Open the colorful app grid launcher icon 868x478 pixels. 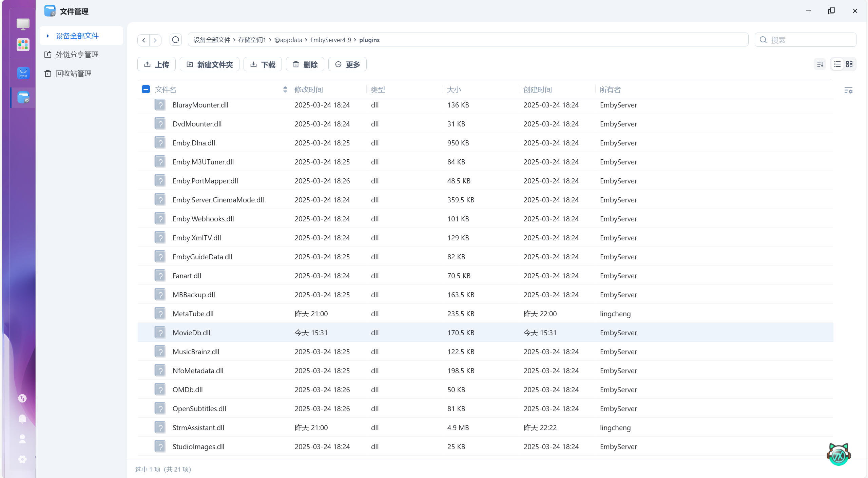23,45
